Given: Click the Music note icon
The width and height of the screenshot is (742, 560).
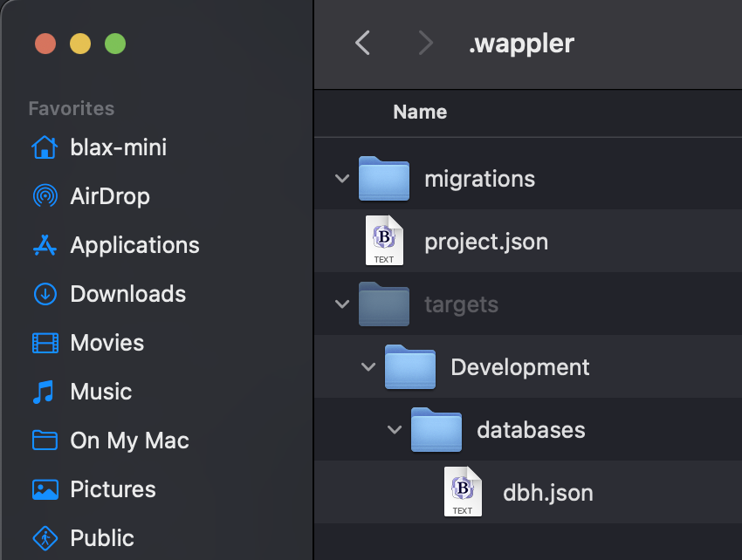Looking at the screenshot, I should (x=44, y=392).
